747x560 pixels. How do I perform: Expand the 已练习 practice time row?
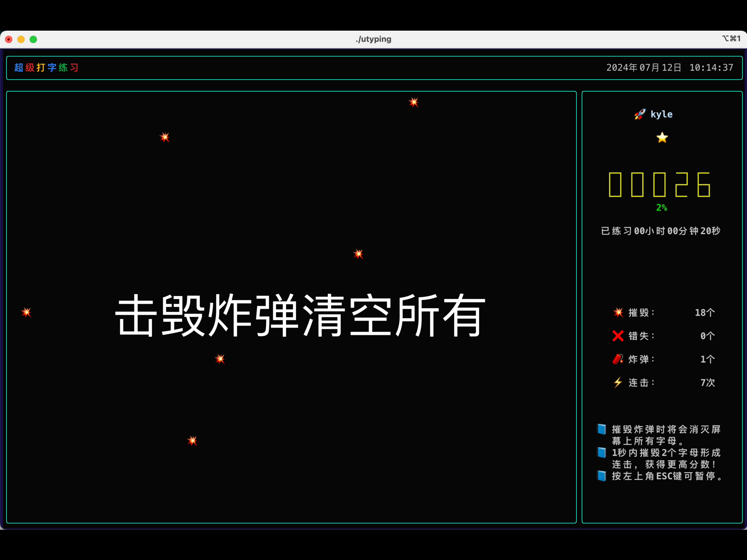660,231
